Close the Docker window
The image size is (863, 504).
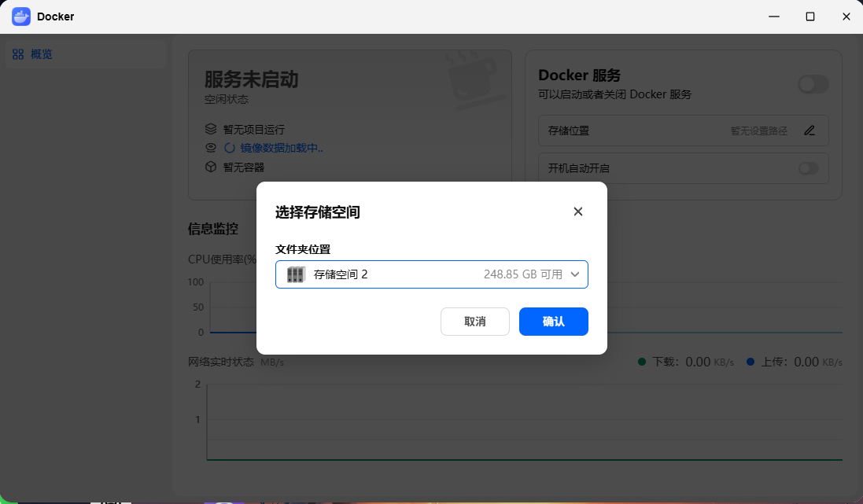coord(846,17)
